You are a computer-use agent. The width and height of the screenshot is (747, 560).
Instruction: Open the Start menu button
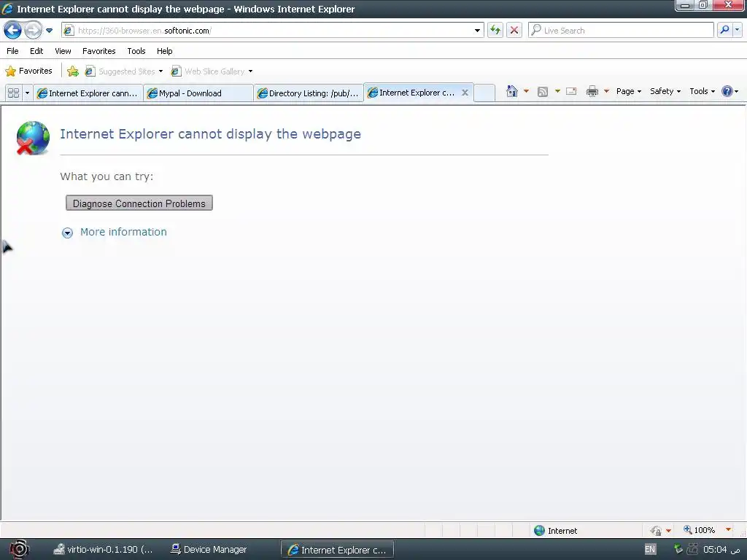click(x=19, y=550)
